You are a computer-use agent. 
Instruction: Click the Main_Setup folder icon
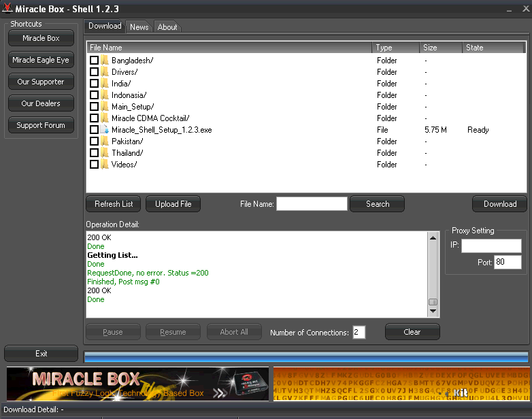(105, 106)
